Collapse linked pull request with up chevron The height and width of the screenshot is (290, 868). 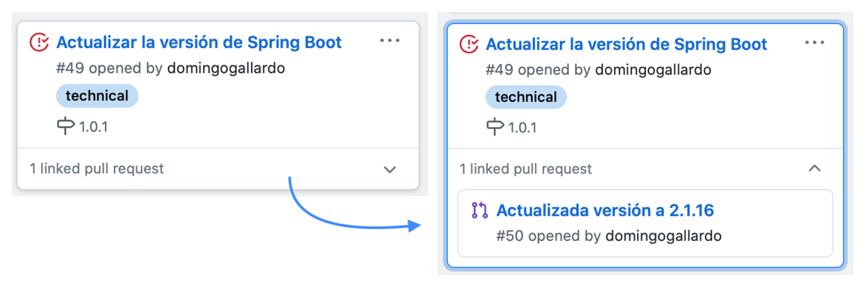pyautogui.click(x=815, y=168)
